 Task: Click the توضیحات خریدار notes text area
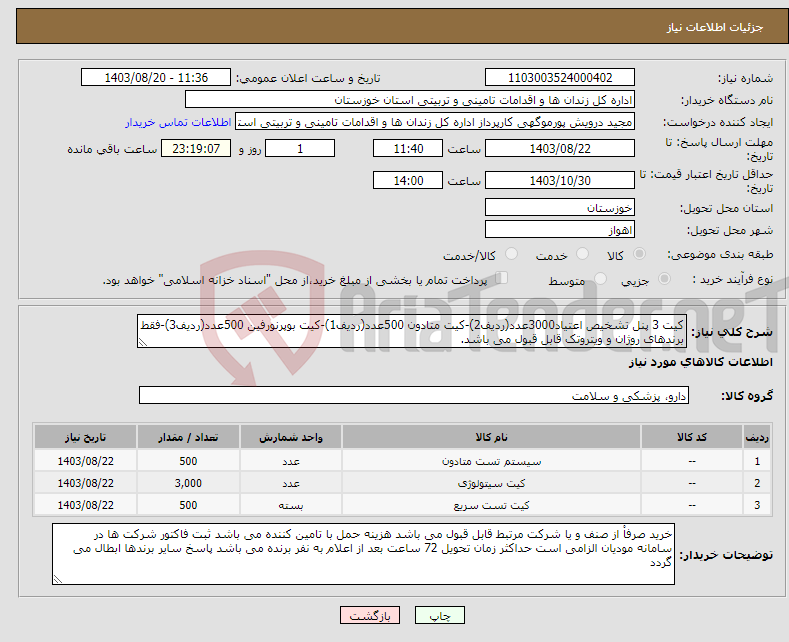[x=363, y=554]
